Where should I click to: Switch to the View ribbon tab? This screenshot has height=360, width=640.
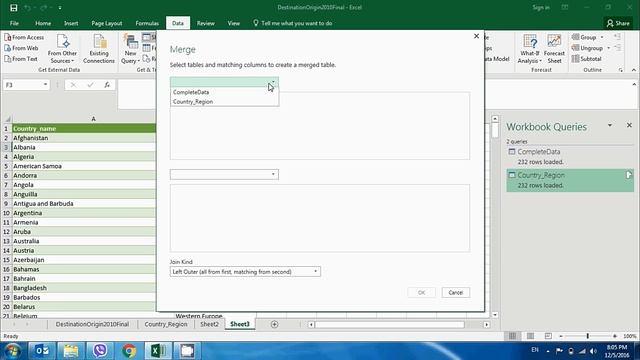tap(233, 23)
